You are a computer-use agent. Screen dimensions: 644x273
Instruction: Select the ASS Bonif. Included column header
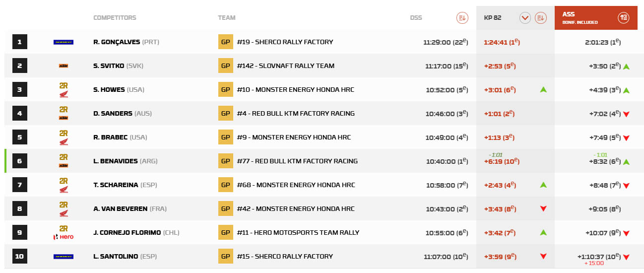[580, 18]
